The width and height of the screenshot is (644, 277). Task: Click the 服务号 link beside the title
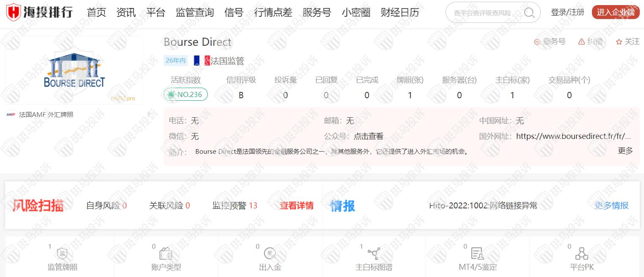click(x=550, y=42)
